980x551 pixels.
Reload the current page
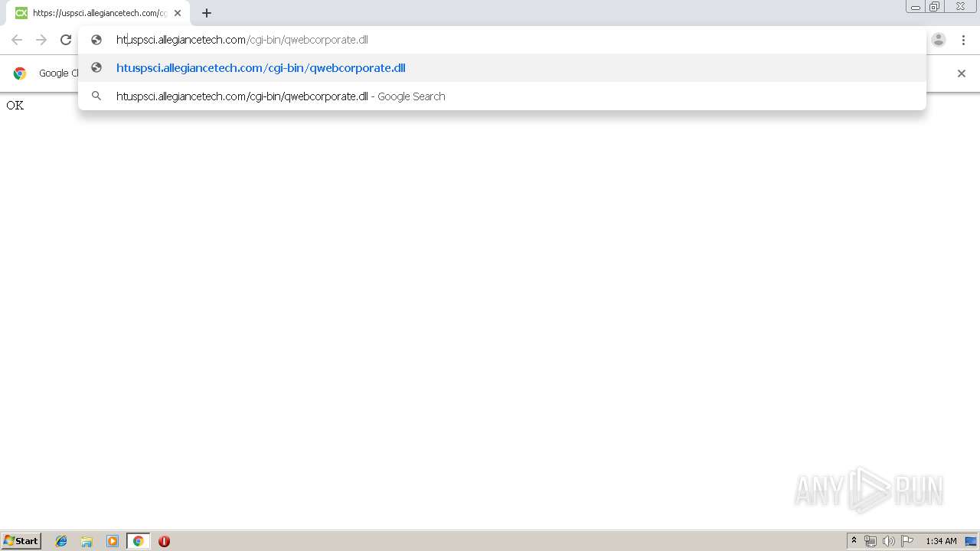point(66,40)
